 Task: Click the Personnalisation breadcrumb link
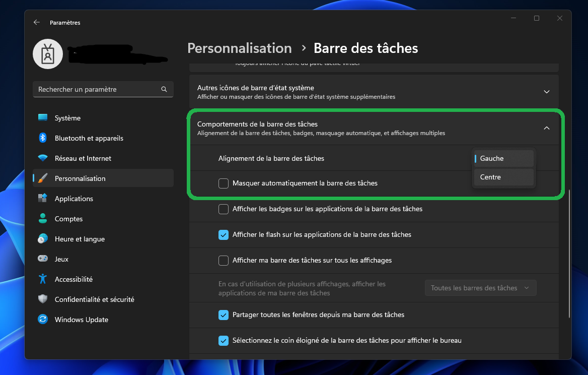pyautogui.click(x=239, y=48)
